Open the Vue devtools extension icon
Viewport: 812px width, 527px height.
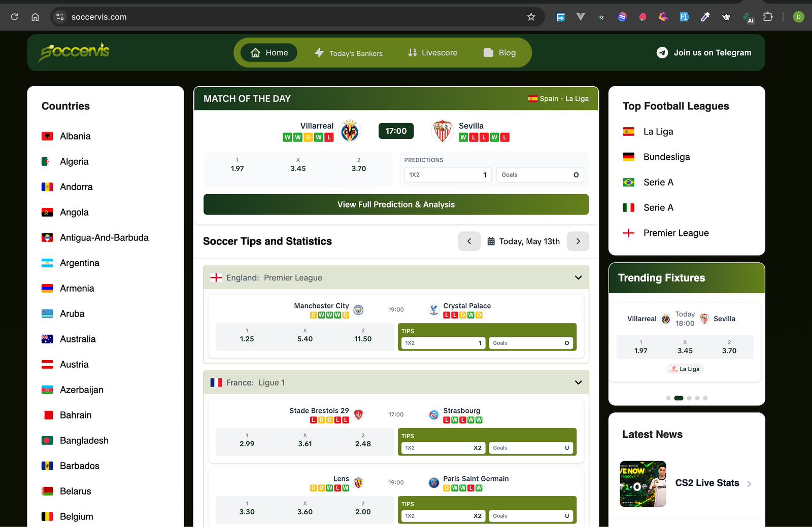click(x=581, y=17)
